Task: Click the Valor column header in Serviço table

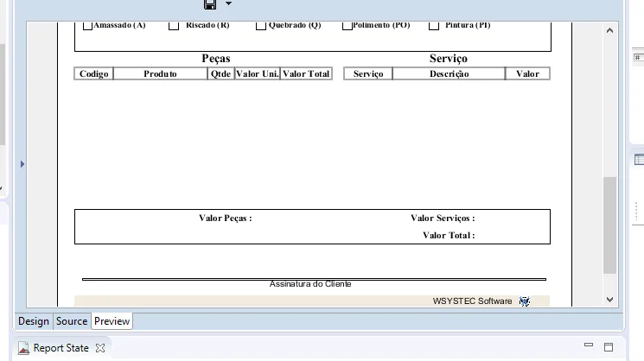Action: pyautogui.click(x=528, y=74)
